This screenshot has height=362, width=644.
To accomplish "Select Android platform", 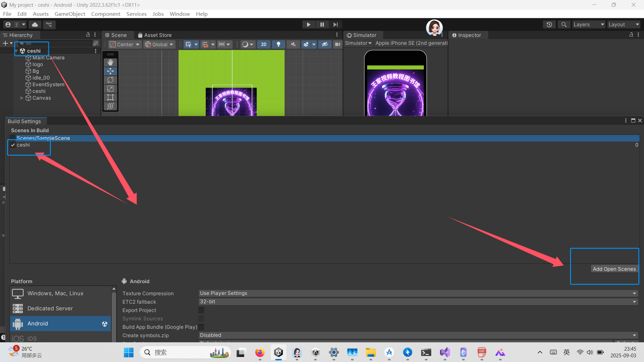I will coord(60,324).
